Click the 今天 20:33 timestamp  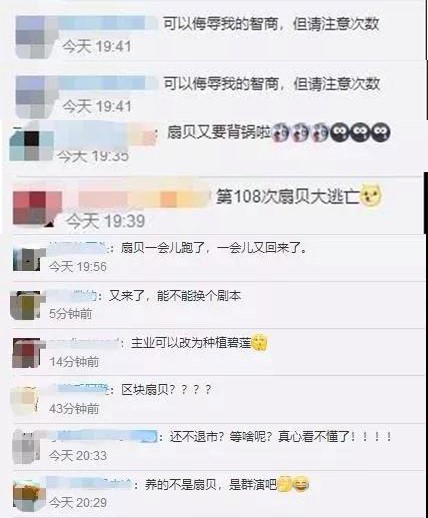click(x=78, y=455)
